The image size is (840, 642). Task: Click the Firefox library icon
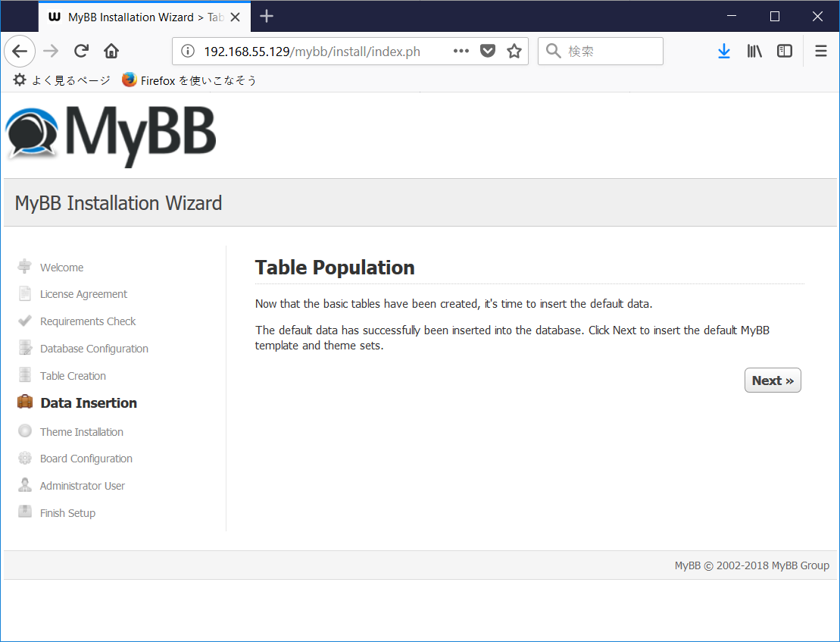point(754,51)
